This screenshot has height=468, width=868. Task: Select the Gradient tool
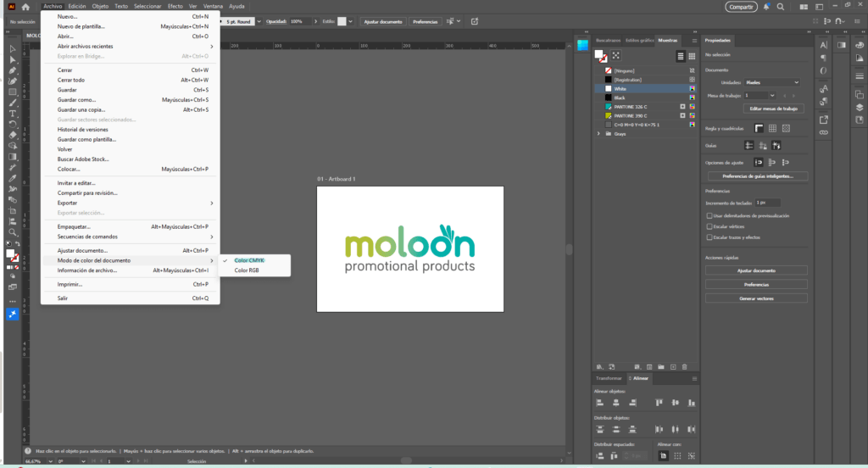(13, 157)
